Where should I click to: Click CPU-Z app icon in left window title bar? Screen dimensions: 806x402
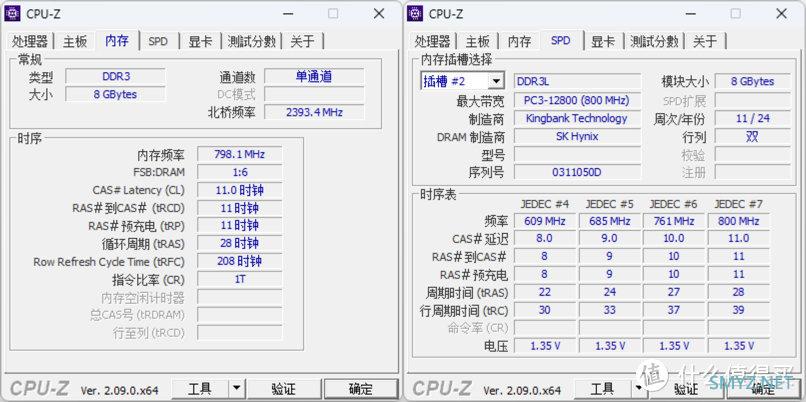pyautogui.click(x=12, y=13)
